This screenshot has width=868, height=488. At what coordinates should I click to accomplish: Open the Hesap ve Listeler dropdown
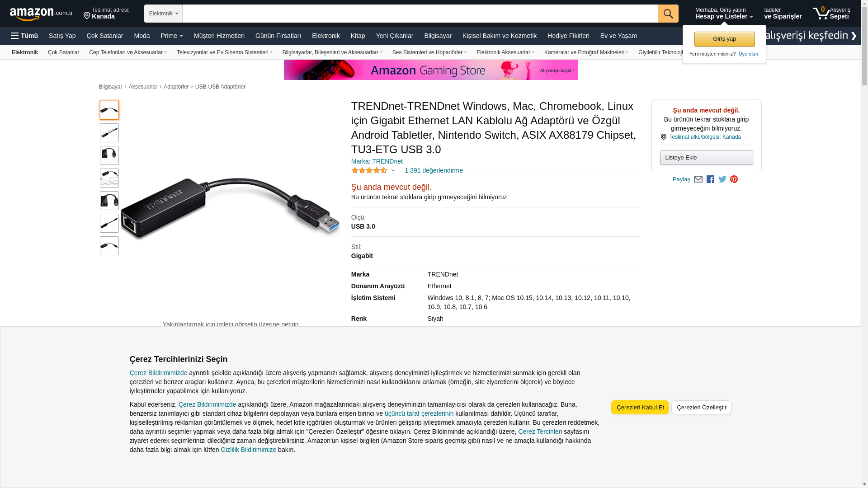724,14
